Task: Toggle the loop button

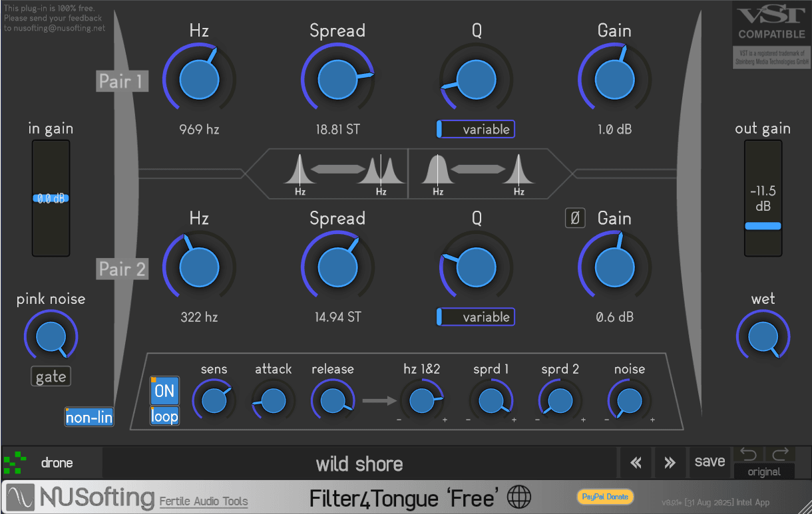Action: (164, 416)
